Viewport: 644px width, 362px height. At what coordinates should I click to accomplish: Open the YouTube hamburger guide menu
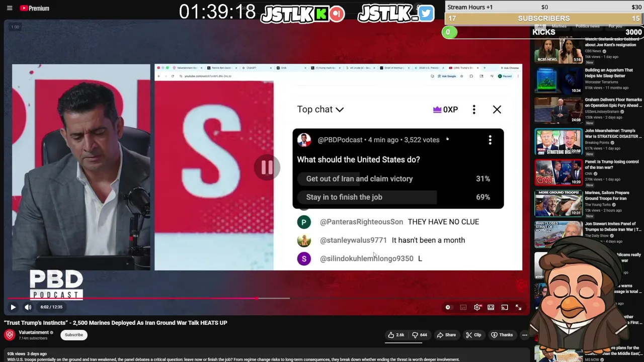pos(10,8)
